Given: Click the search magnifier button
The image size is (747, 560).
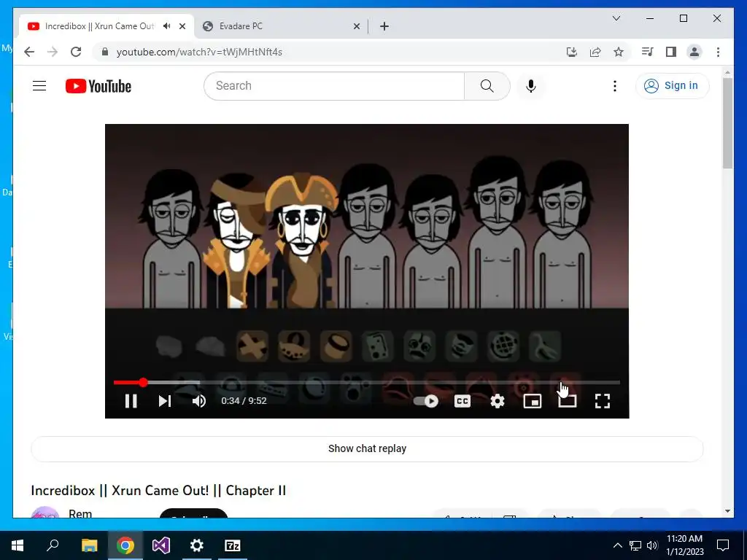Looking at the screenshot, I should click(487, 86).
